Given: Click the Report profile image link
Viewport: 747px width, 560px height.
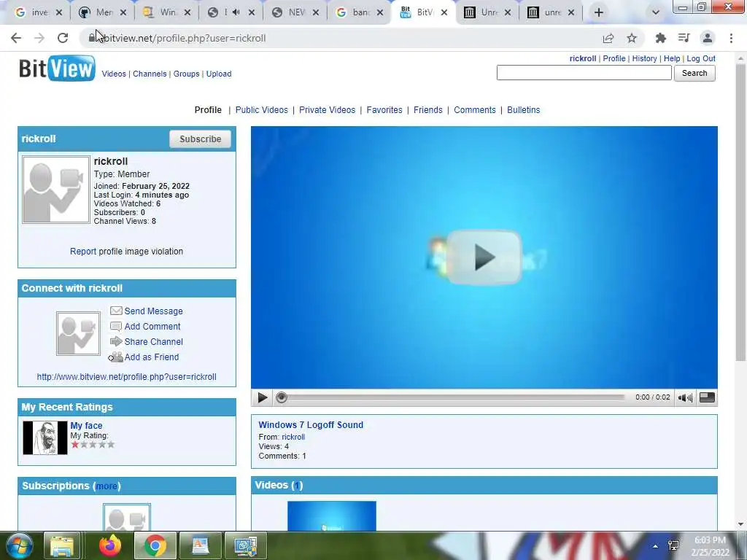Looking at the screenshot, I should [x=83, y=252].
